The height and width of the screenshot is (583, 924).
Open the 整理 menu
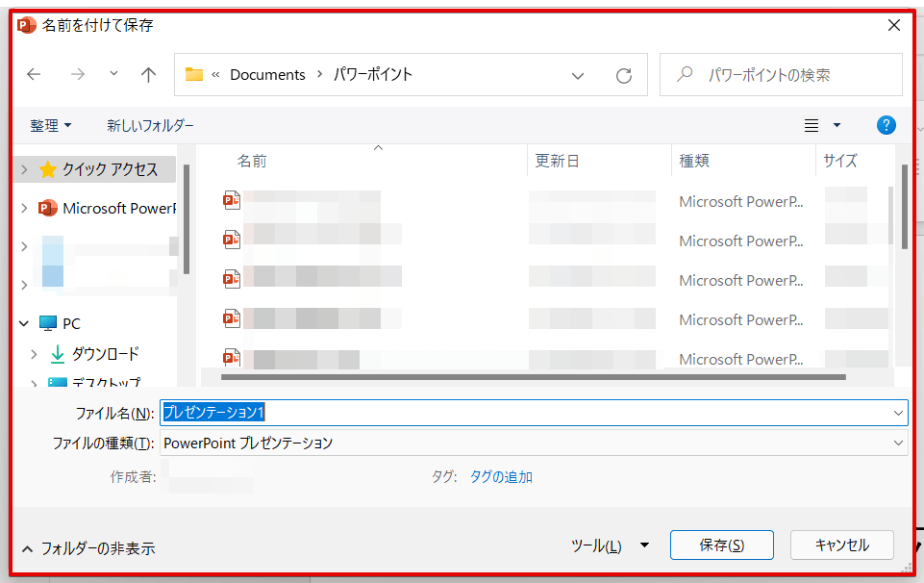point(51,126)
